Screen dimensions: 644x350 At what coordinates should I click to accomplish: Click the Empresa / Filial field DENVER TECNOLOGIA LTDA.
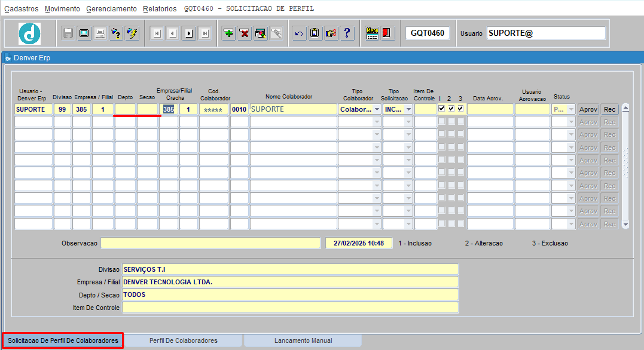click(x=290, y=282)
